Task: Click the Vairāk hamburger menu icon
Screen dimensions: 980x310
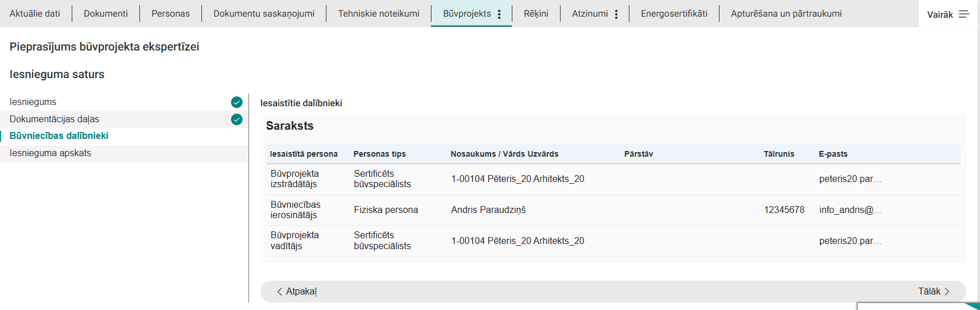Action: pos(964,14)
